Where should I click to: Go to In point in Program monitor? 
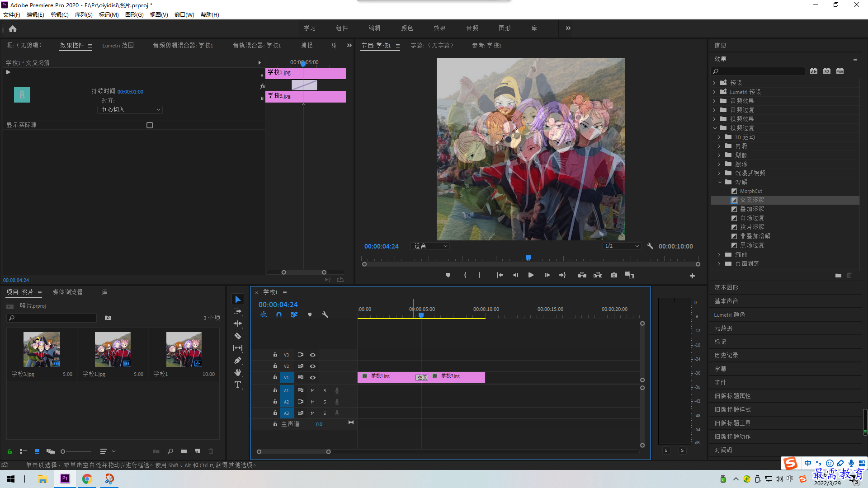500,275
